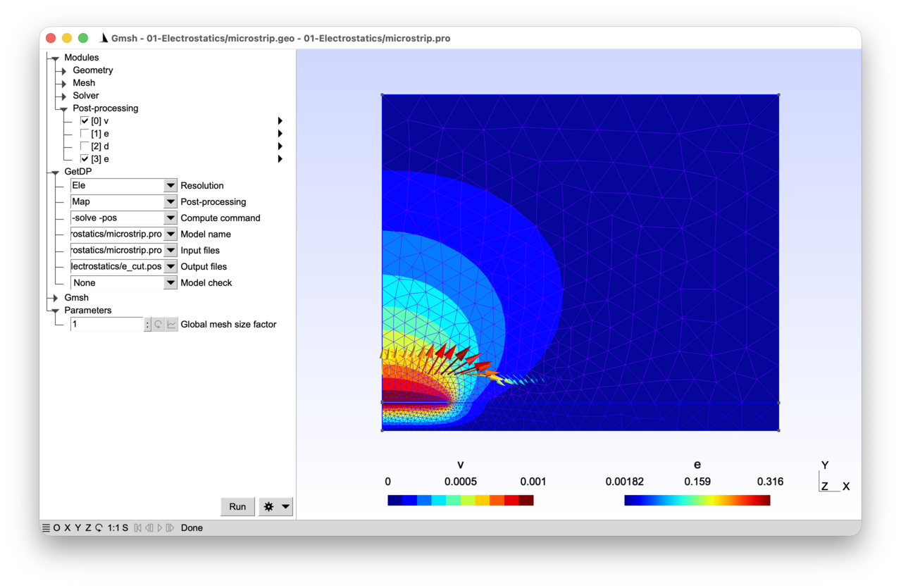
Task: Open the gear options menu next to Run
Action: point(275,506)
